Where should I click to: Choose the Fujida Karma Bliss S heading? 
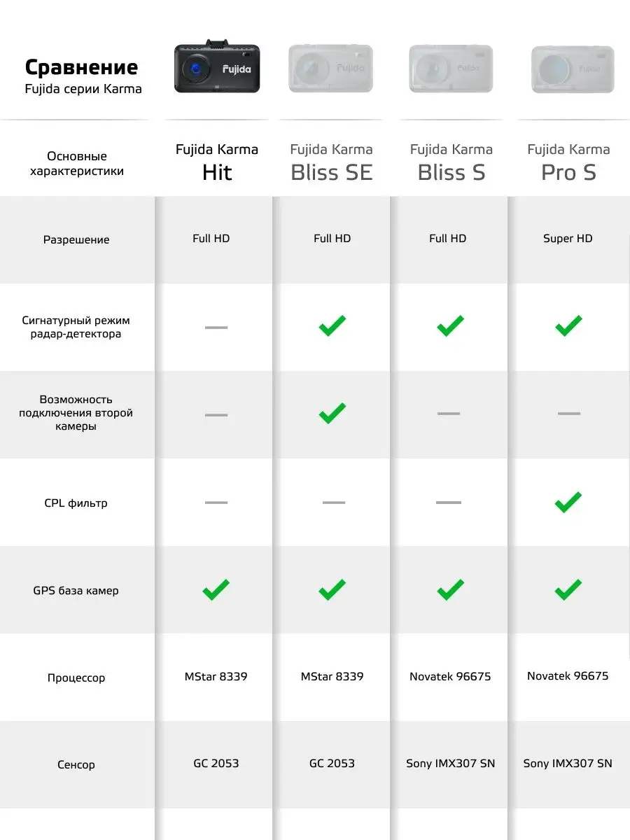click(451, 162)
